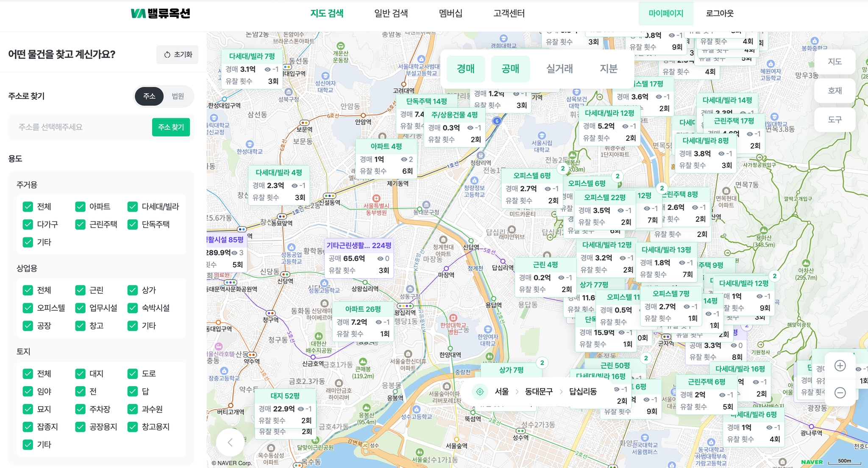Click cluster marker 2 near 상가 7평
The width and height of the screenshot is (868, 468).
[542, 363]
